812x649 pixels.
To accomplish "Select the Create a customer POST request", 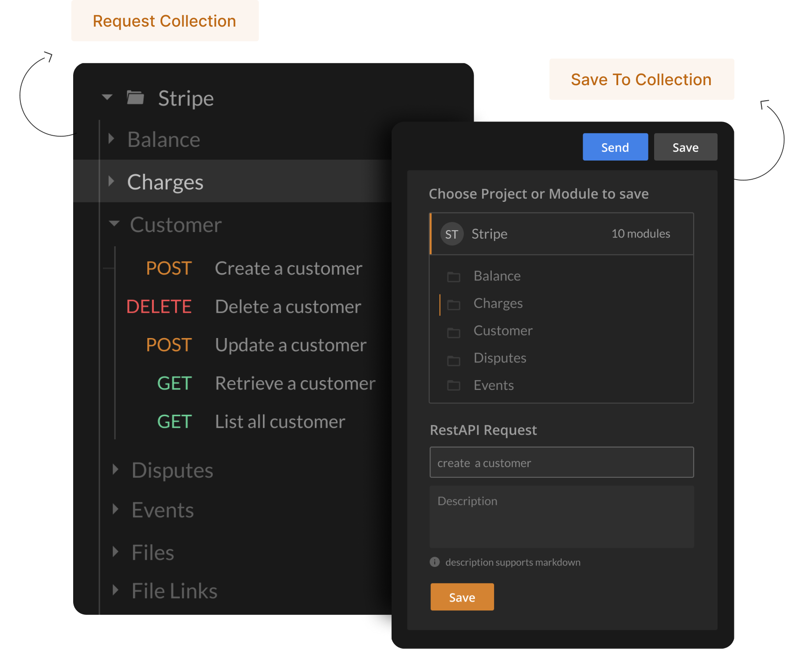I will pos(288,268).
